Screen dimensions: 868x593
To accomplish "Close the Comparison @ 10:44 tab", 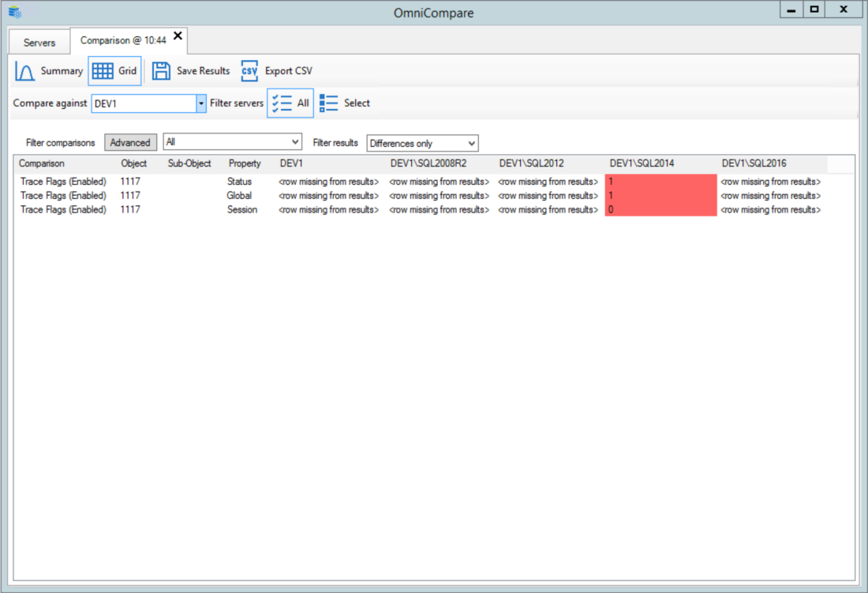I will click(178, 36).
